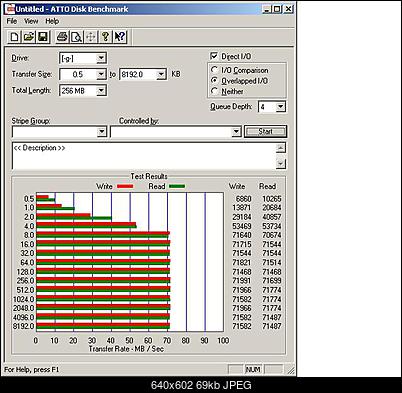Viewport: 402px width, 393px height.
Task: Expand Queue Depth dropdown
Action: coord(281,107)
